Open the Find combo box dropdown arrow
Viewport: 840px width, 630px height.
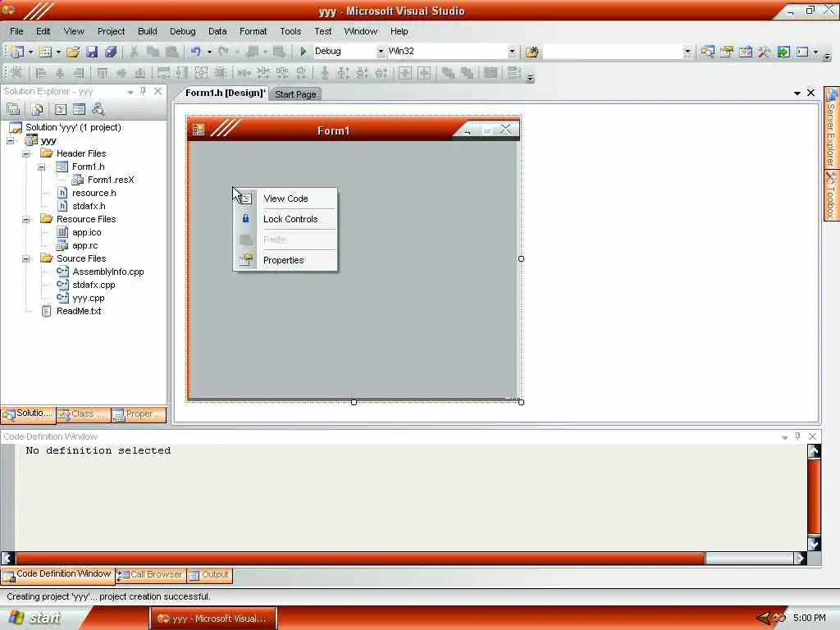pyautogui.click(x=687, y=52)
